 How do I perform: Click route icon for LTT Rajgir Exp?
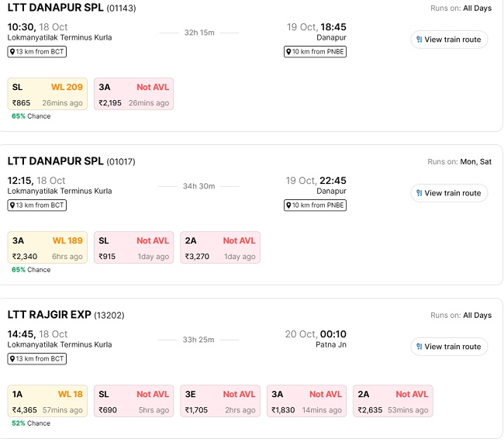coord(419,347)
